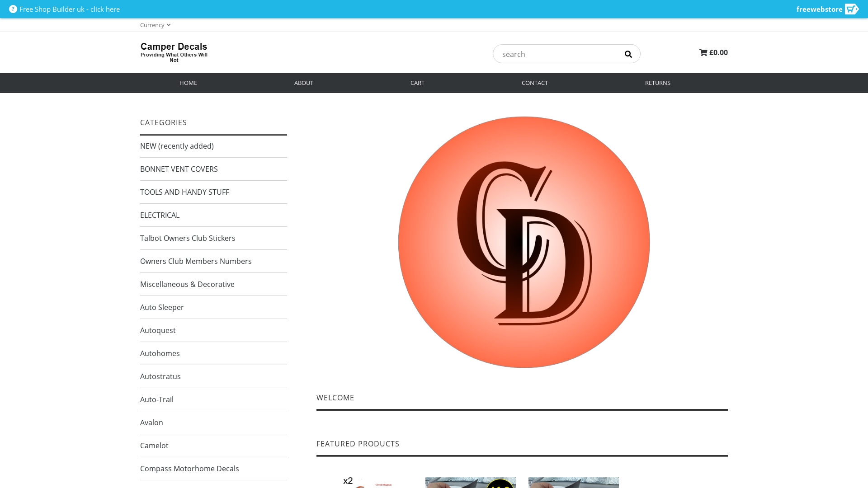868x488 pixels.
Task: Open Free Shop Builder uk link
Action: 70,9
